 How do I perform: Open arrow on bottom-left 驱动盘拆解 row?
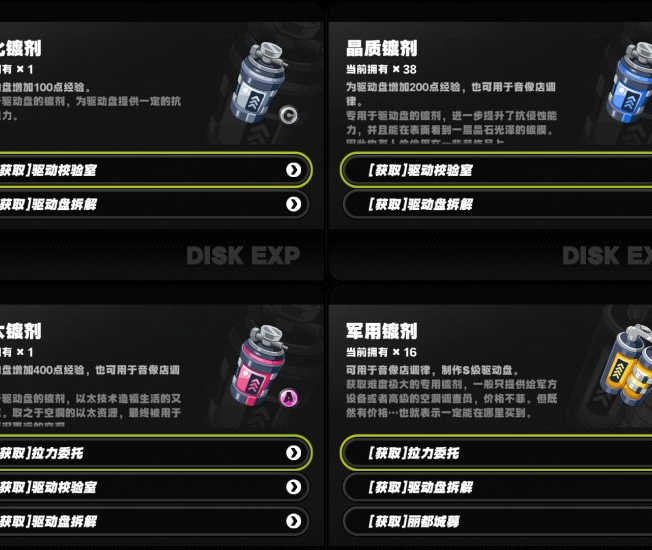(294, 521)
